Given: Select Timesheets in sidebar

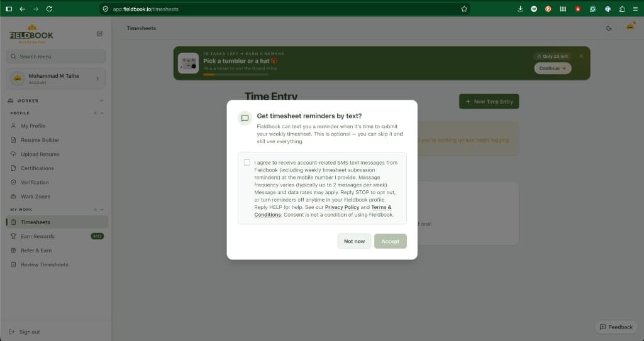Looking at the screenshot, I should coord(57,222).
